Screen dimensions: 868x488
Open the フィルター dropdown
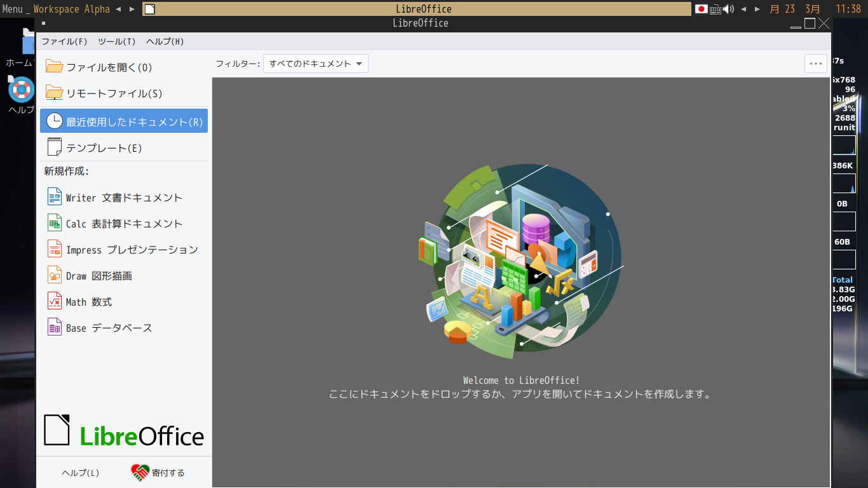click(315, 64)
